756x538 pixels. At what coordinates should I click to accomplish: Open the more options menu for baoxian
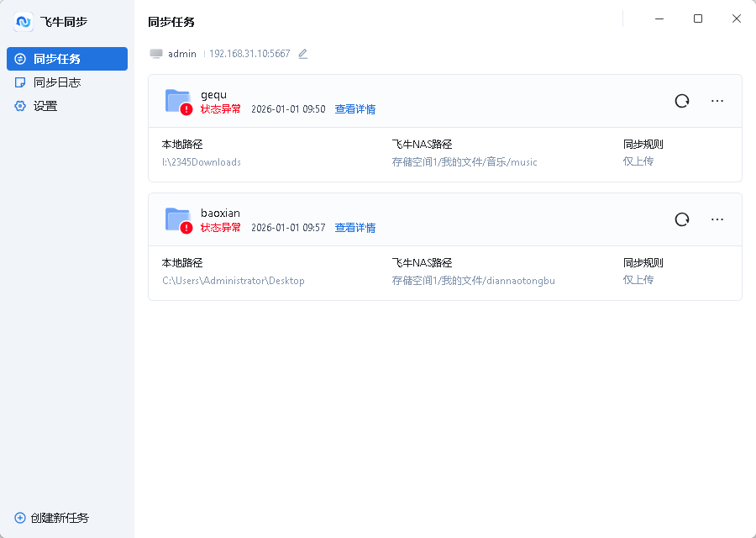[x=717, y=219]
